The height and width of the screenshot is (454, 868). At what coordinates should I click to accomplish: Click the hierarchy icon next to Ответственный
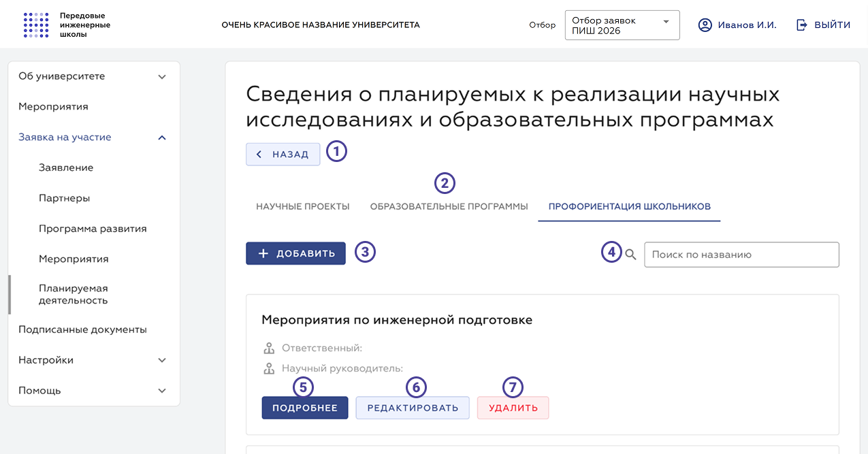pyautogui.click(x=269, y=348)
